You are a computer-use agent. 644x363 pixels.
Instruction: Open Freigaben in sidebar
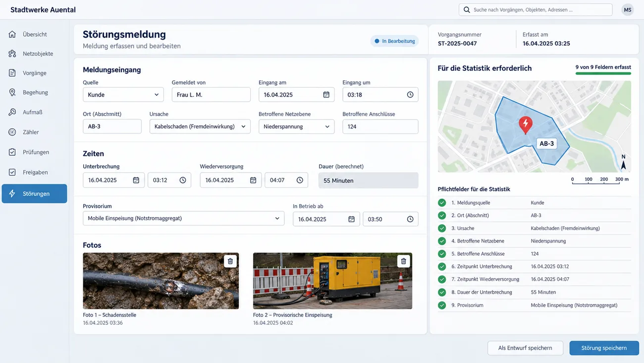[34, 172]
